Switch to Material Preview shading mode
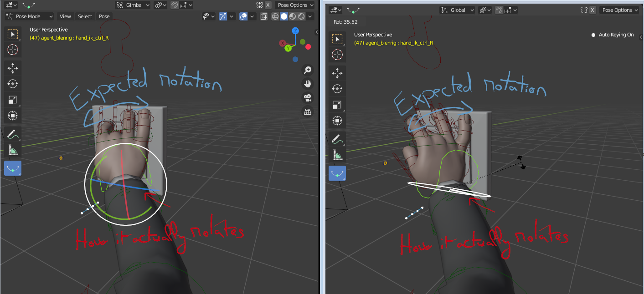The width and height of the screenshot is (644, 294). pyautogui.click(x=292, y=16)
